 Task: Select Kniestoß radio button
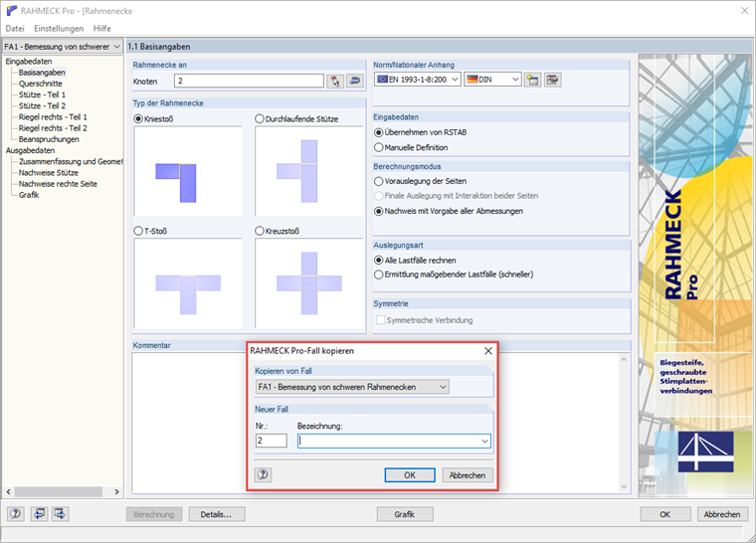[138, 118]
